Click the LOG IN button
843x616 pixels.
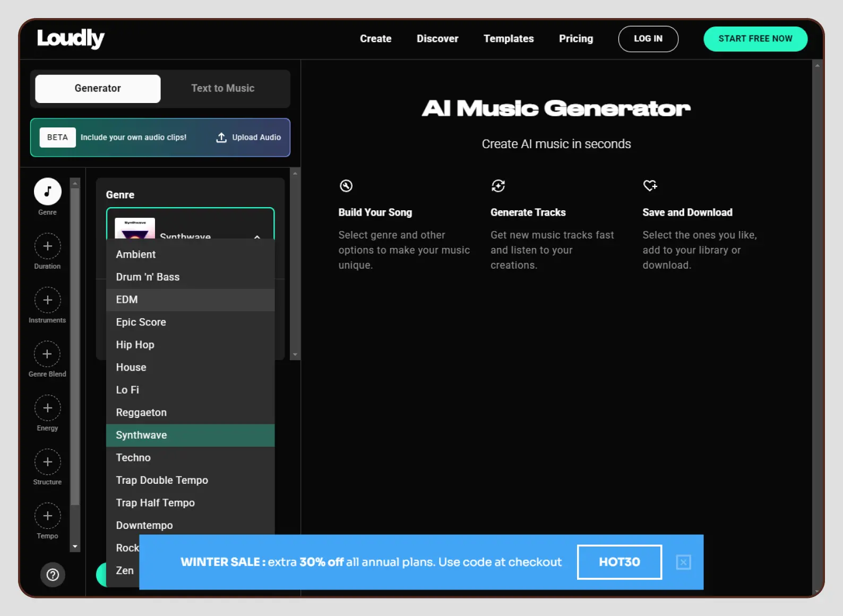(648, 39)
